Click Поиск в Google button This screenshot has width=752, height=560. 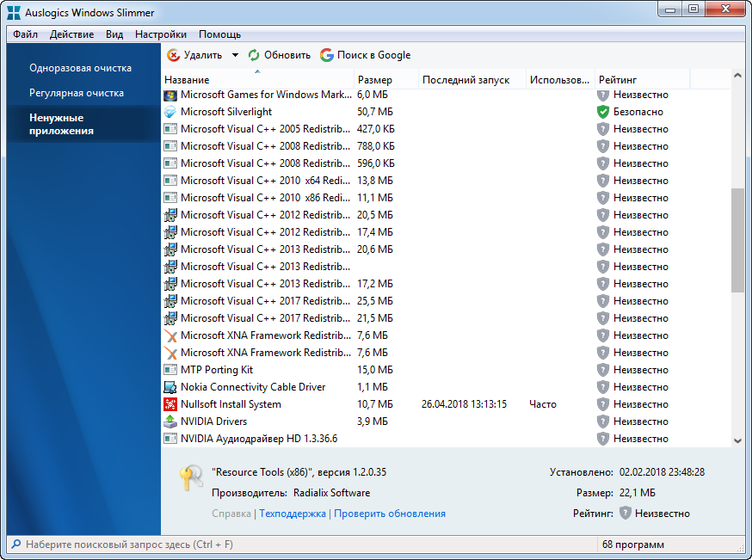click(366, 55)
